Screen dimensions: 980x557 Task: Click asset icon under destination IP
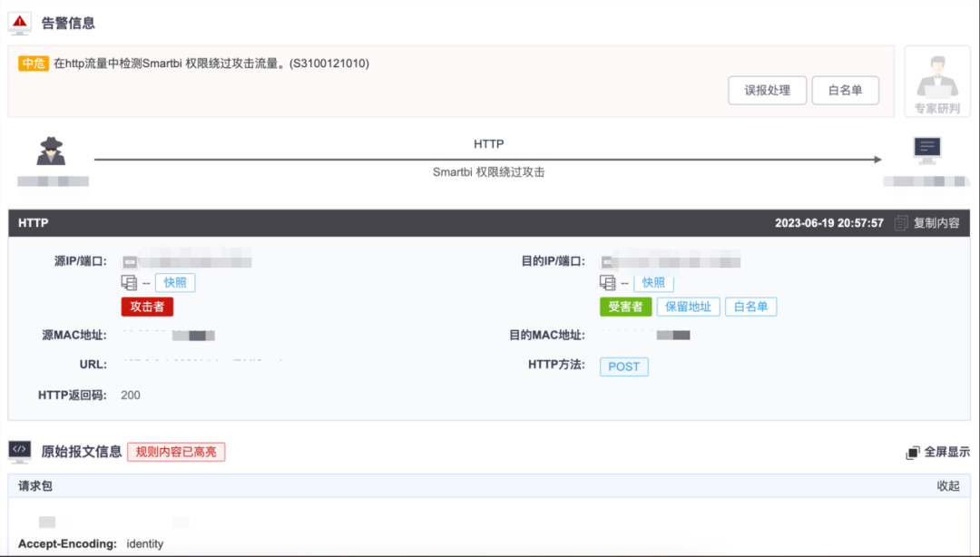tap(607, 282)
